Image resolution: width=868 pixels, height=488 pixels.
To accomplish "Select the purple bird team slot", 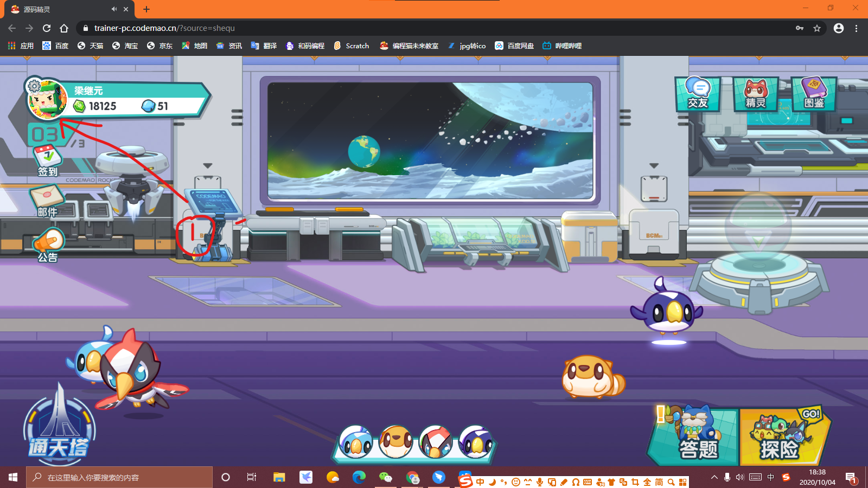I will [x=476, y=442].
